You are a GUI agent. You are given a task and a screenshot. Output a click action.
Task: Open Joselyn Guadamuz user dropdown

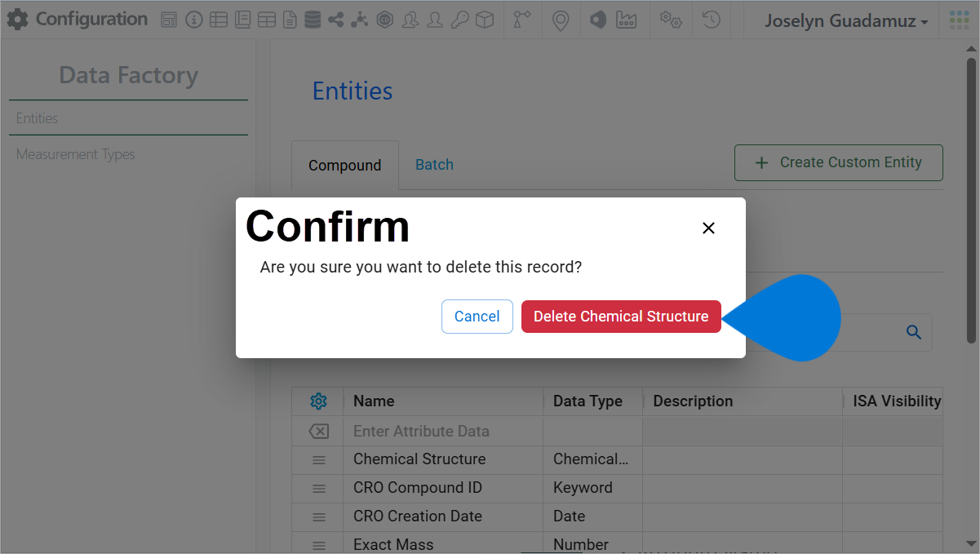pos(846,21)
